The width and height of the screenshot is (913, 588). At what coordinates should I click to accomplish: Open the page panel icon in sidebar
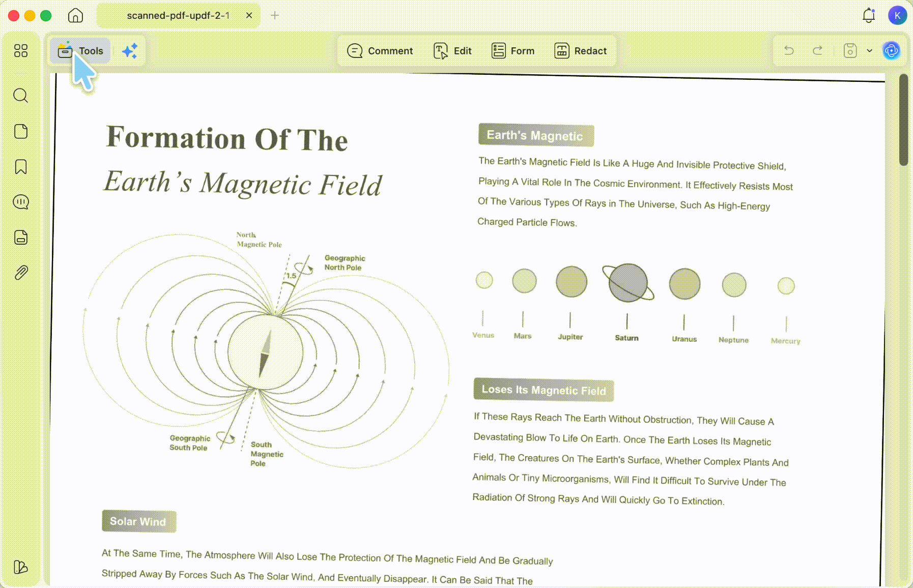pyautogui.click(x=21, y=131)
